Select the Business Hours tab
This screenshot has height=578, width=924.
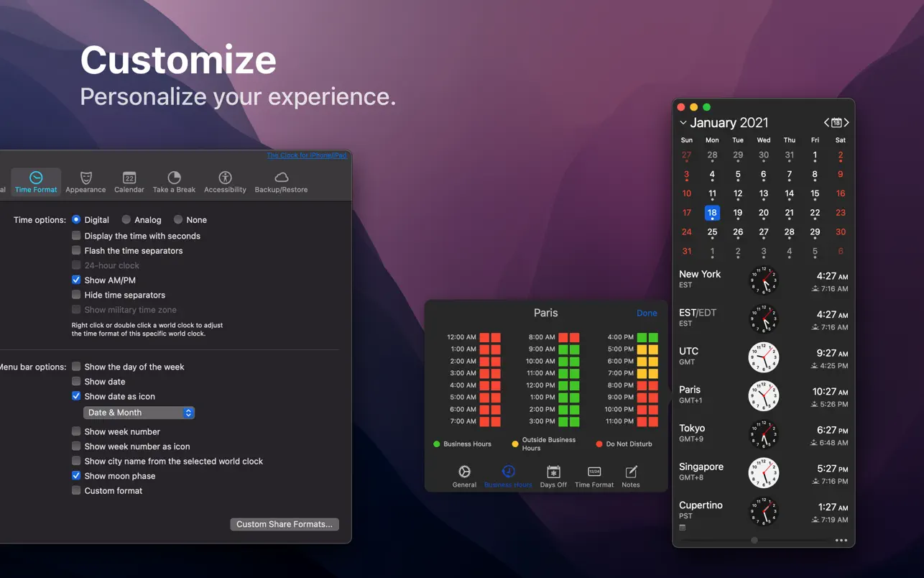(x=508, y=472)
